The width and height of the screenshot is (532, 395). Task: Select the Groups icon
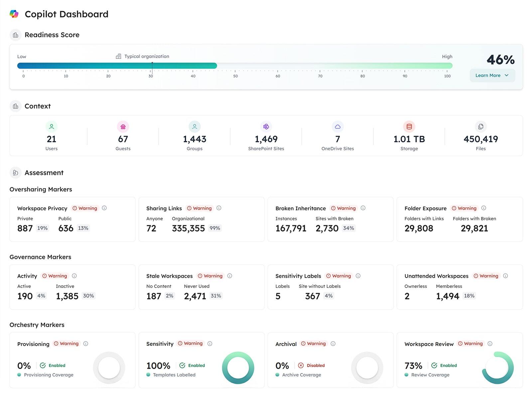(x=195, y=126)
